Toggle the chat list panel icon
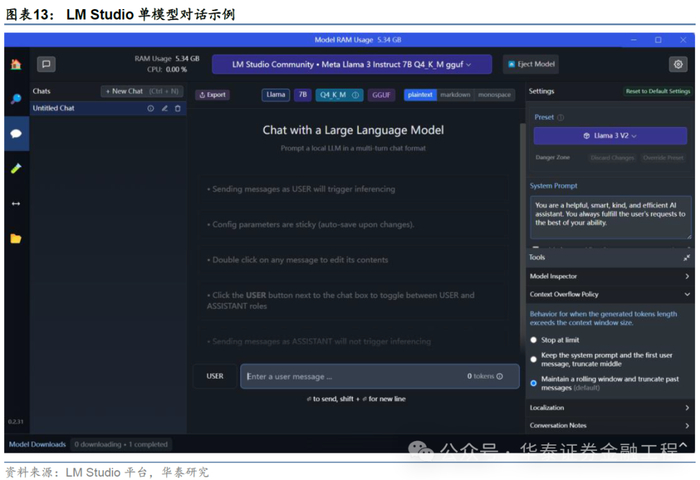Viewport: 700px width, 480px height. [46, 64]
